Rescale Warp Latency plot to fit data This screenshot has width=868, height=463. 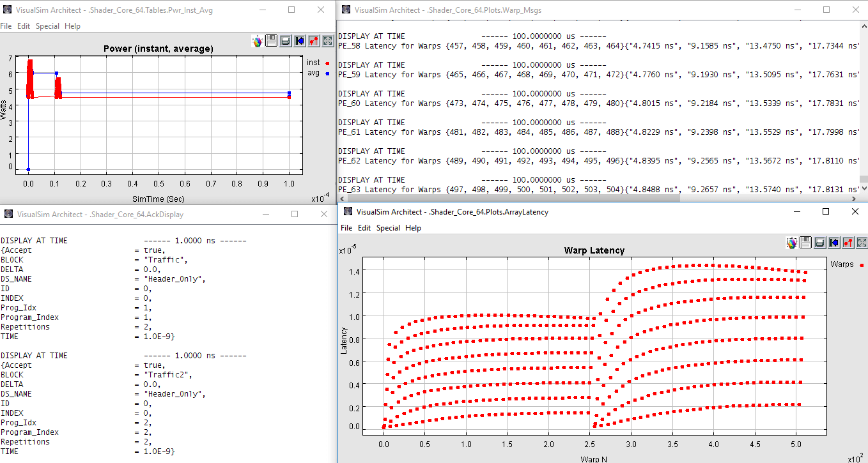point(862,243)
